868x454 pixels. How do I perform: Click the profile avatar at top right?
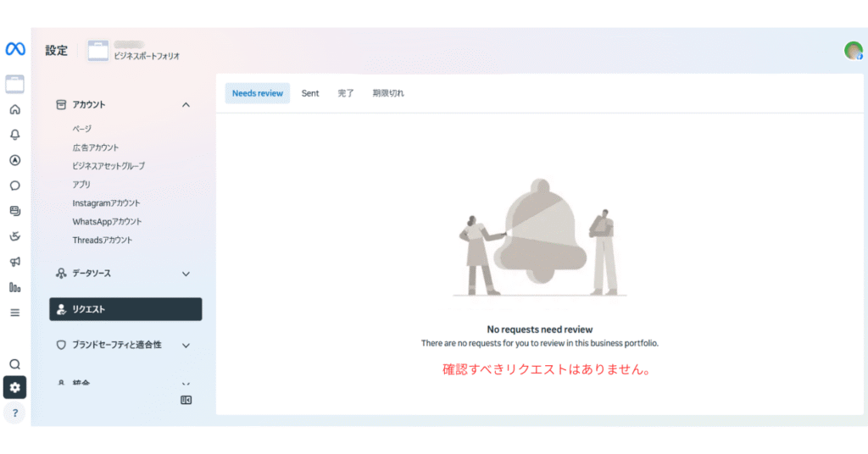[853, 50]
